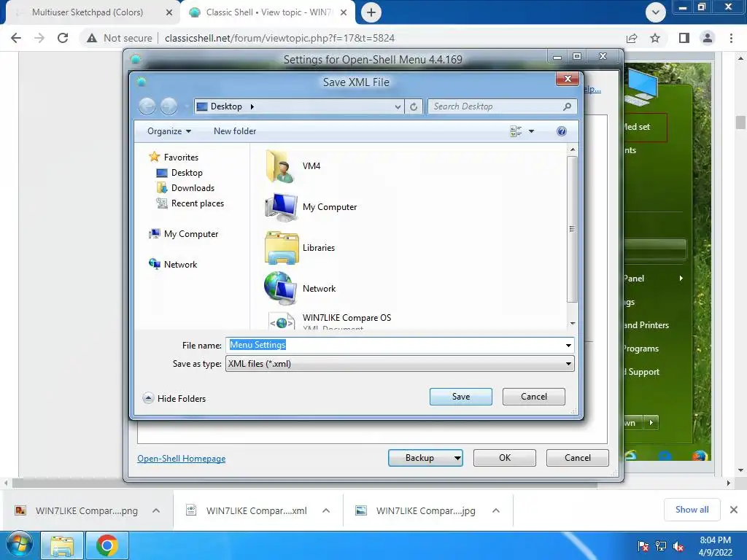The width and height of the screenshot is (747, 560).
Task: Close the downloads bar
Action: pos(734,510)
